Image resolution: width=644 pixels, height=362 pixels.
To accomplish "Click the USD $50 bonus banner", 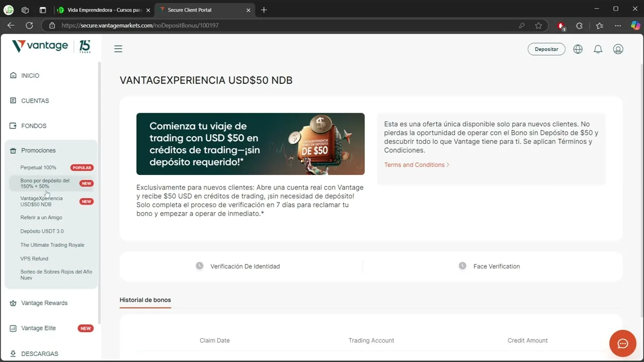I will coord(251,144).
